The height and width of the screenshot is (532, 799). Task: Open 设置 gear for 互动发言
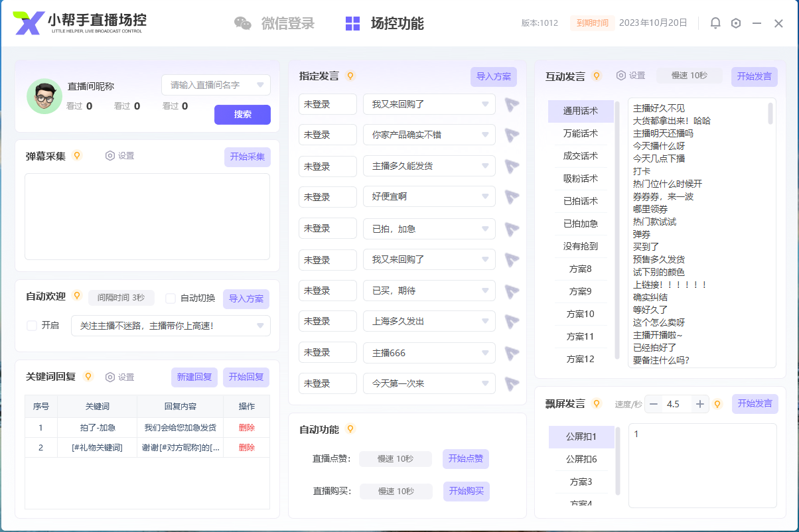point(621,76)
